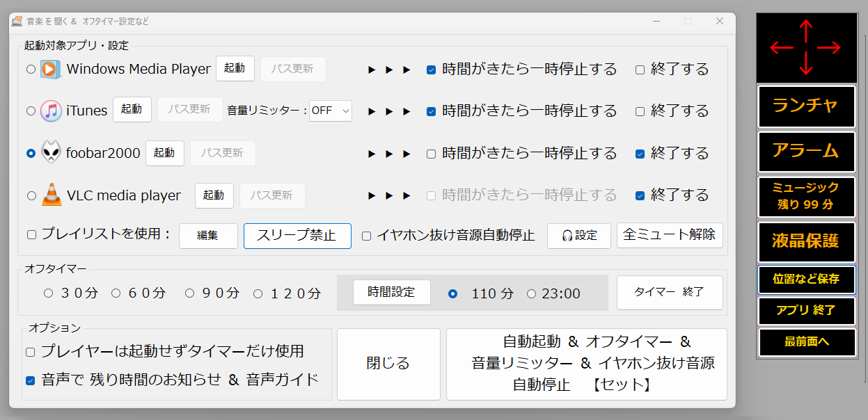Click the スリープ禁止 button
The height and width of the screenshot is (420, 868).
(x=297, y=236)
